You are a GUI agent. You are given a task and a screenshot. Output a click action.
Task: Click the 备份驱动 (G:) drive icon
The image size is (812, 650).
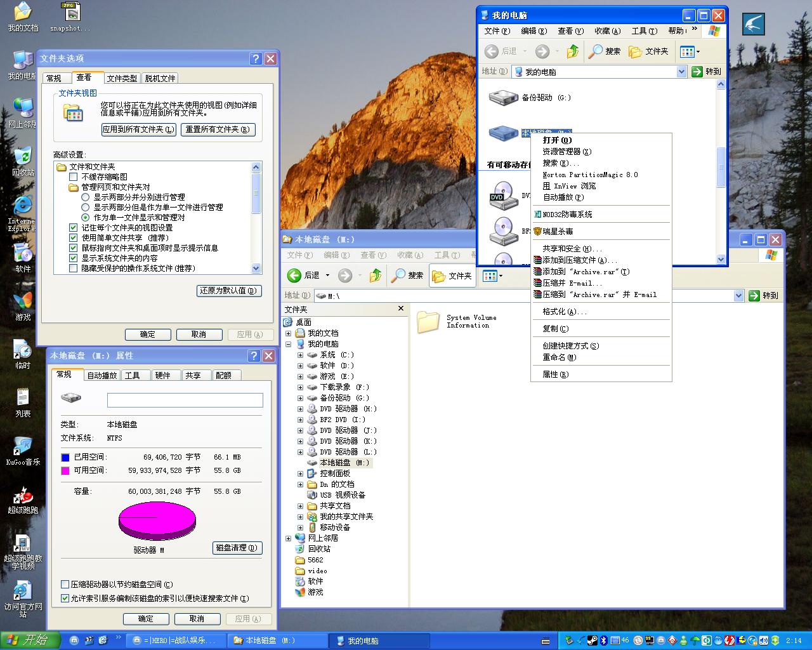click(503, 97)
